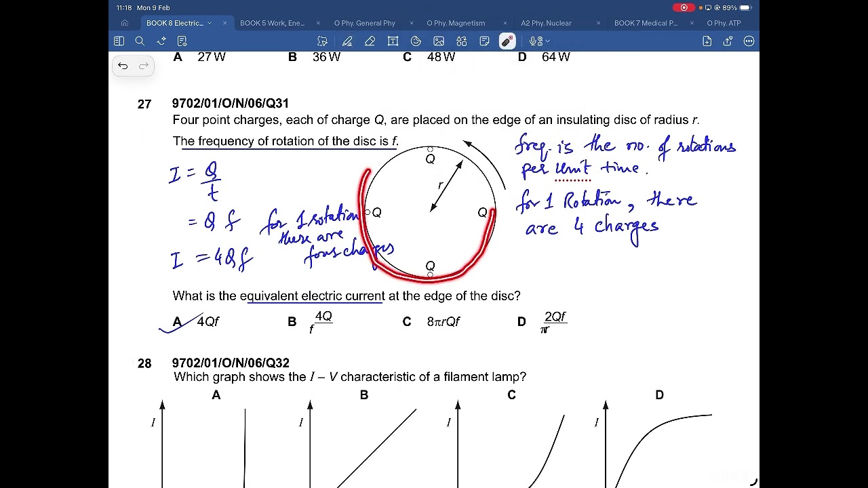Tap the time and date in status bar

pos(142,7)
